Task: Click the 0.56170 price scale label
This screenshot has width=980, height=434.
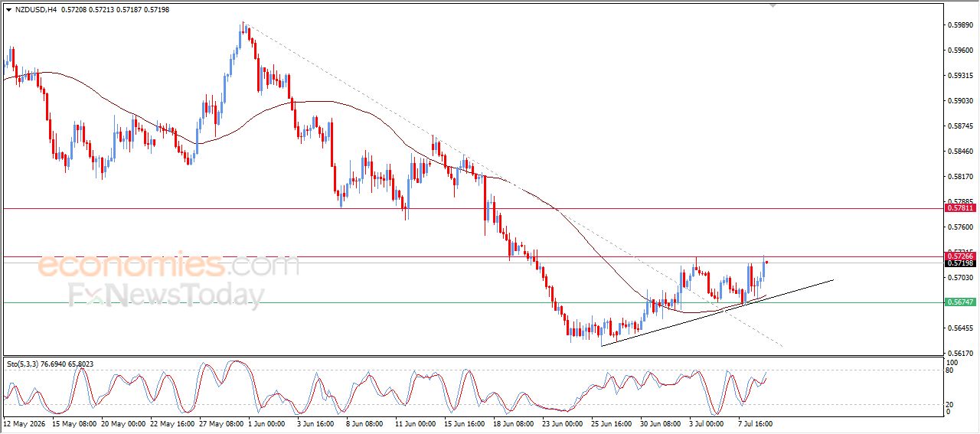Action: pos(961,354)
